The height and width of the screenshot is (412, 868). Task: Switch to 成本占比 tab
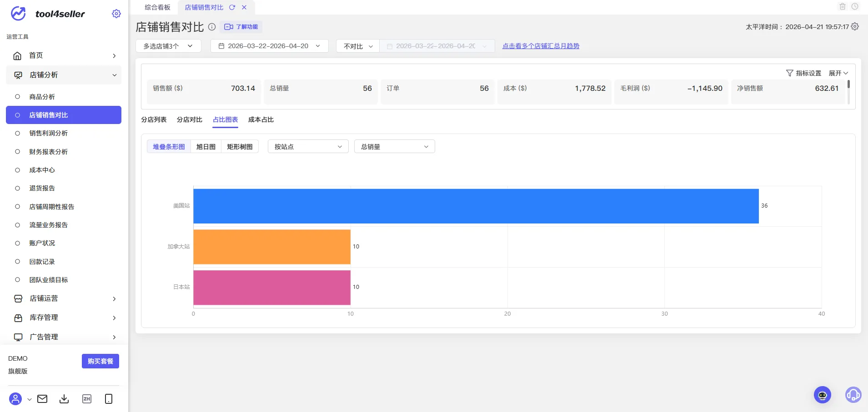(x=261, y=119)
